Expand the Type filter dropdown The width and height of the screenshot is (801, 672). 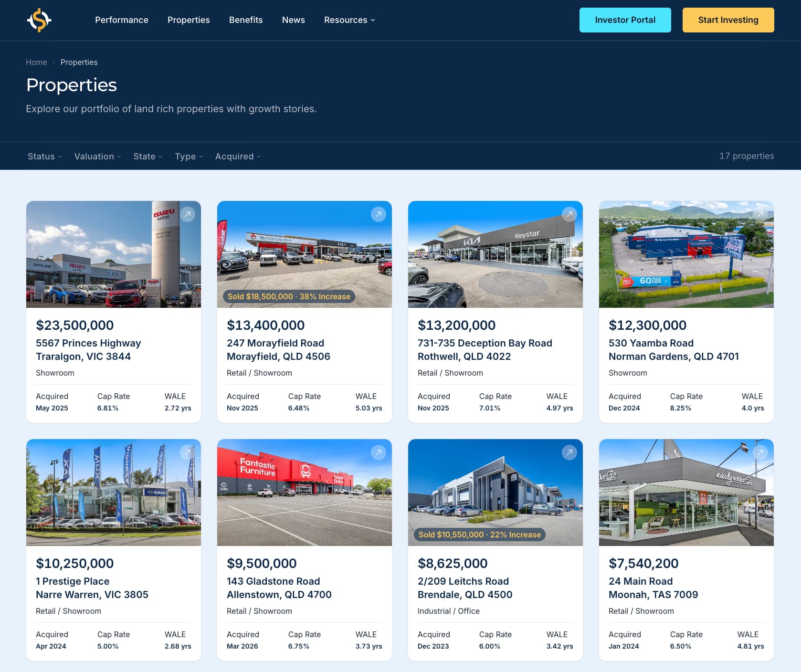pyautogui.click(x=189, y=156)
